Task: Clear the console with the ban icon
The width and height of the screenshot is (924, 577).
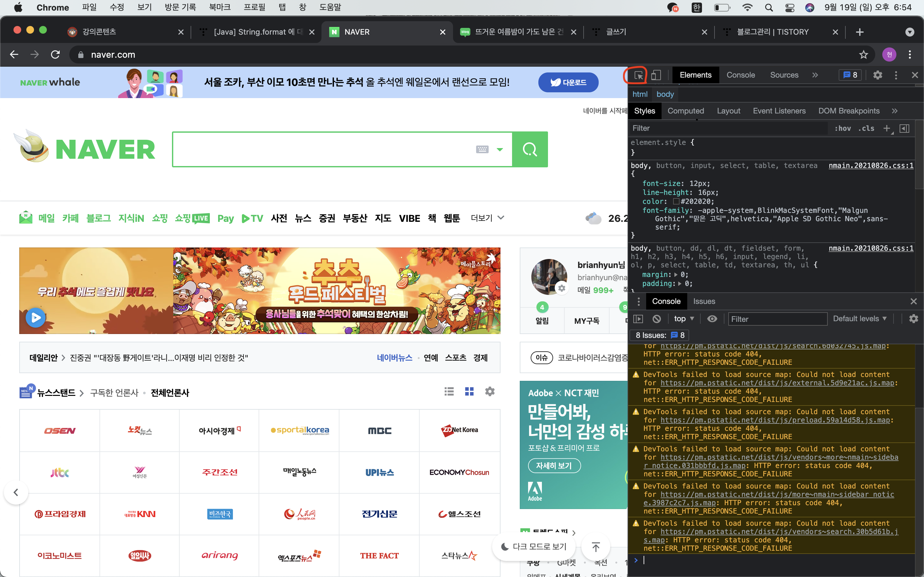Action: tap(657, 319)
